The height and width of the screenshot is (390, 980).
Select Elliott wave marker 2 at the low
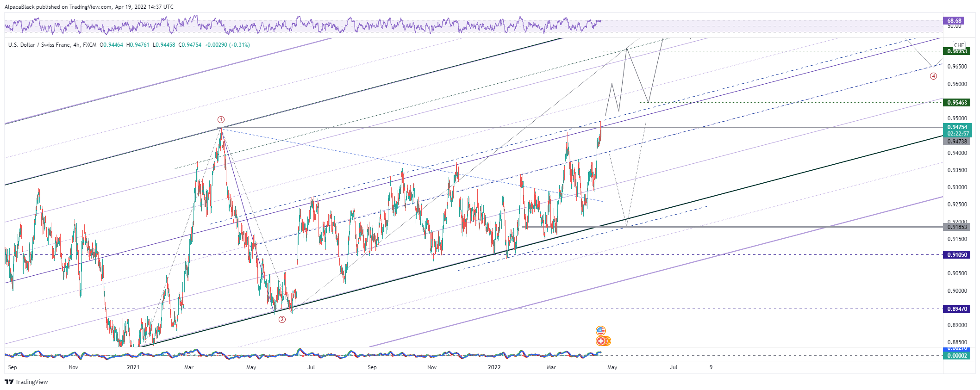(x=282, y=319)
